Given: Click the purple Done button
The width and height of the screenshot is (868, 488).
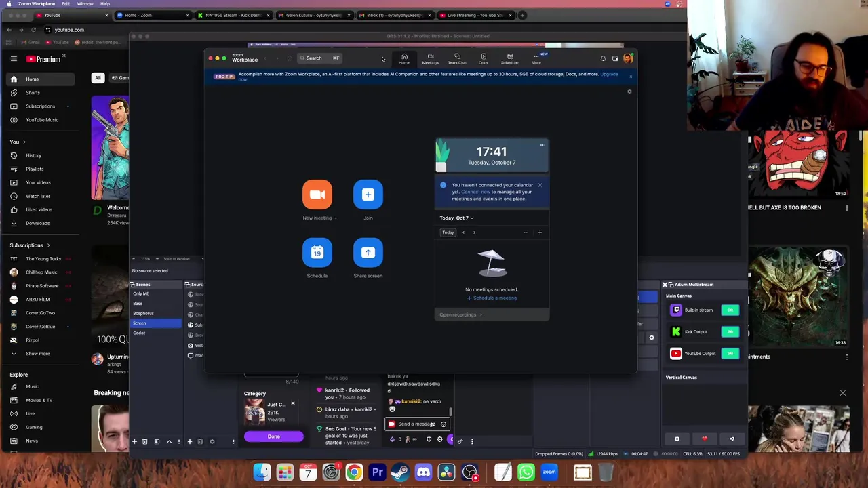Looking at the screenshot, I should (x=274, y=436).
